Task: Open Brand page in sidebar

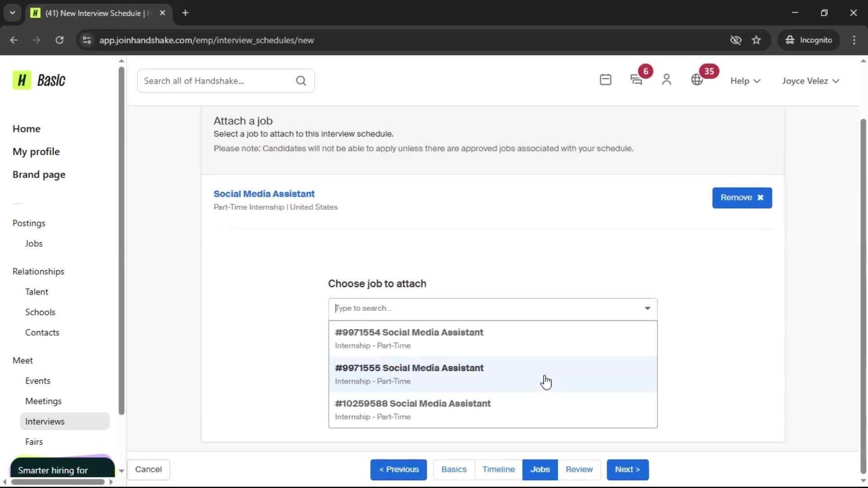Action: coord(39,175)
